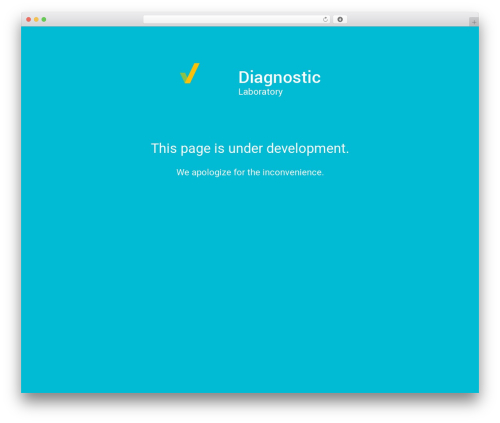Open a new tab with plus button
This screenshot has width=500, height=423.
[474, 22]
